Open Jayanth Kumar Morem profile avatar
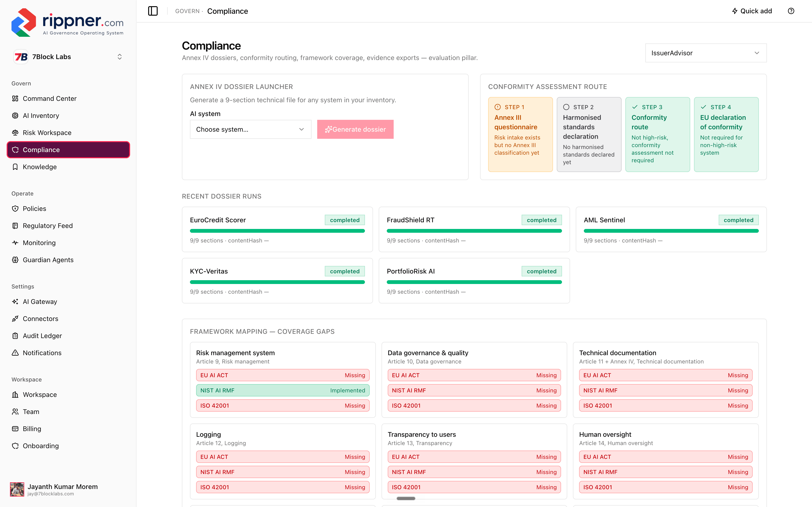 (x=17, y=490)
